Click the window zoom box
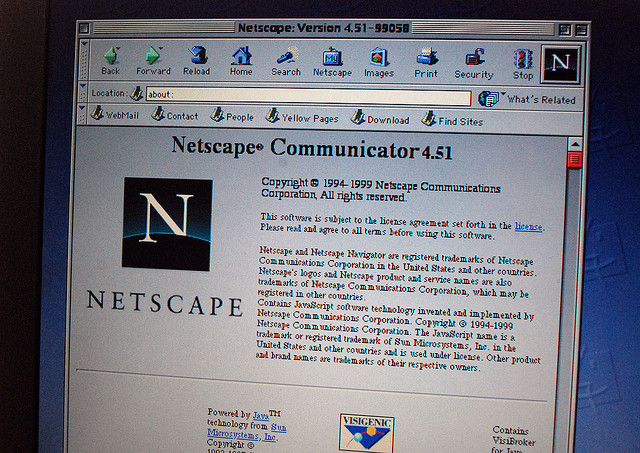The width and height of the screenshot is (640, 453). 565,29
